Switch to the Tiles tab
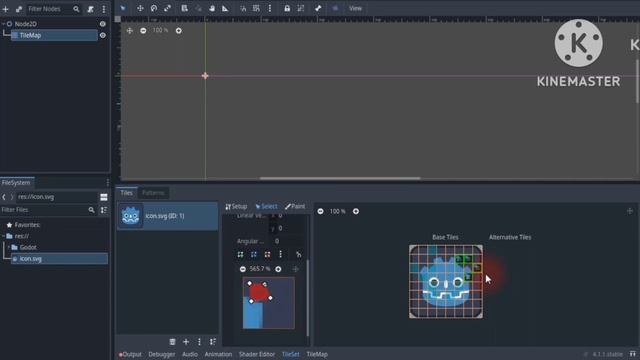The image size is (640, 360). click(x=127, y=193)
